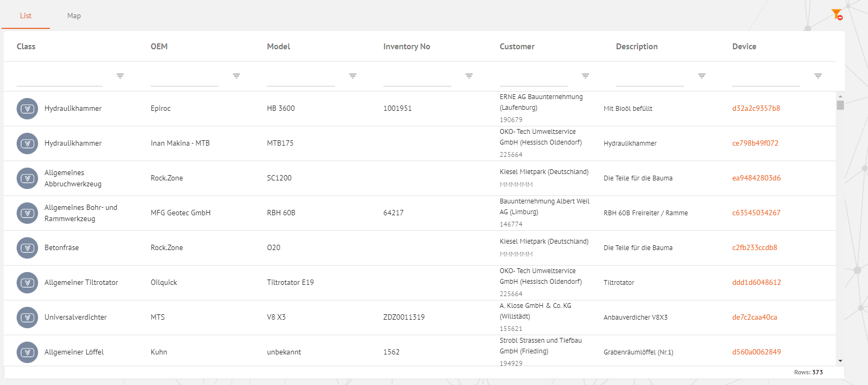
Task: Focus the Inventory No filter input field
Action: 417,78
